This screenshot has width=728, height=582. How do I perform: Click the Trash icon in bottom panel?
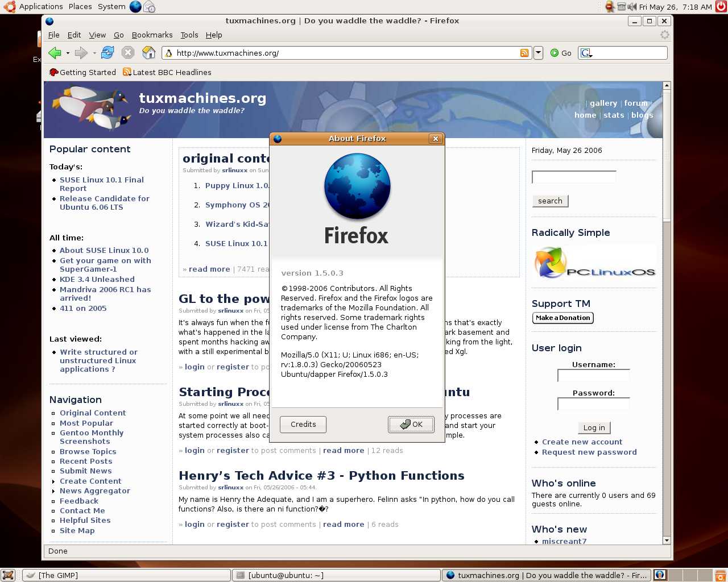point(720,575)
